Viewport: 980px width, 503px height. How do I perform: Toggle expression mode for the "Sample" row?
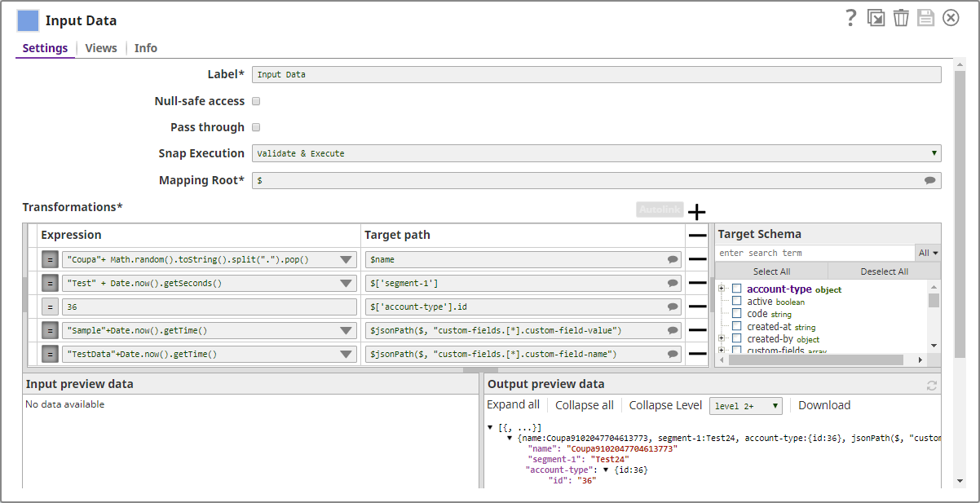tap(50, 330)
